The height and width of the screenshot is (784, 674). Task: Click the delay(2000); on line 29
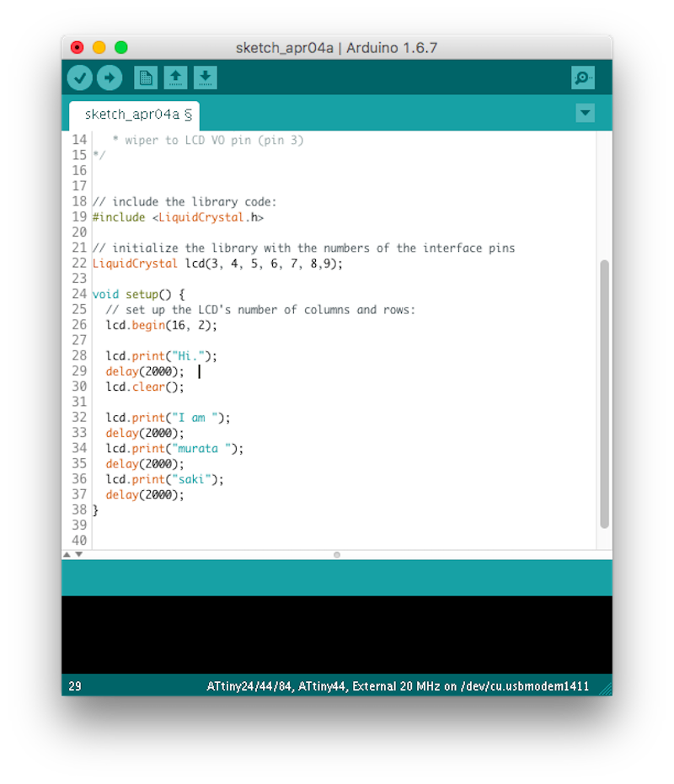pos(145,371)
